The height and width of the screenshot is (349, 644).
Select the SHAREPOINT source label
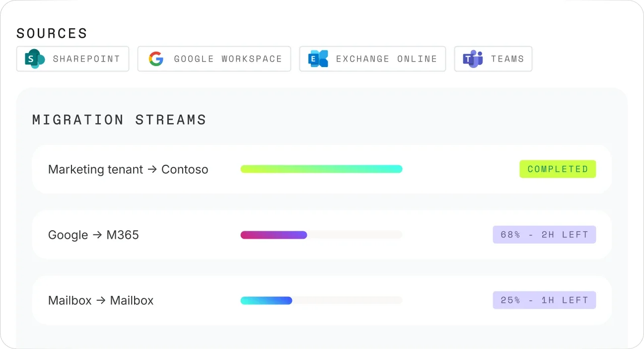click(x=86, y=59)
